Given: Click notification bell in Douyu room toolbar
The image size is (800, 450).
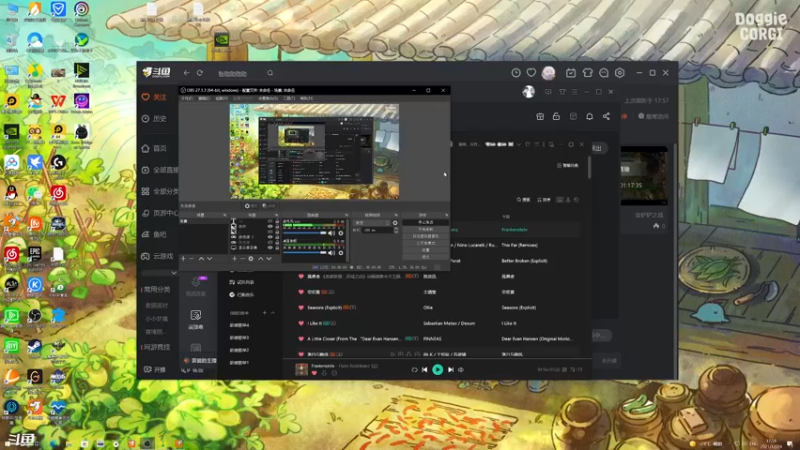Looking at the screenshot, I should click(x=589, y=116).
